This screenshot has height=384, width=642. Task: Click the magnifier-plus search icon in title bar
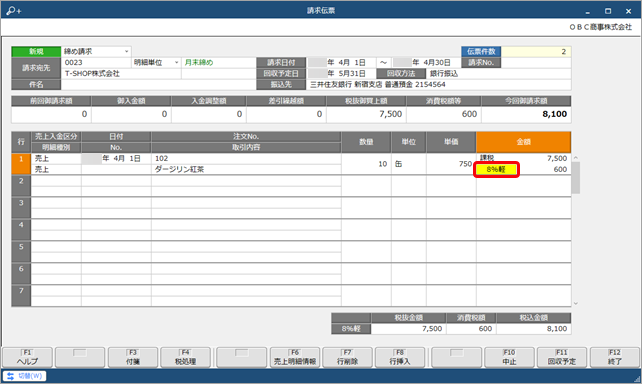pyautogui.click(x=14, y=11)
